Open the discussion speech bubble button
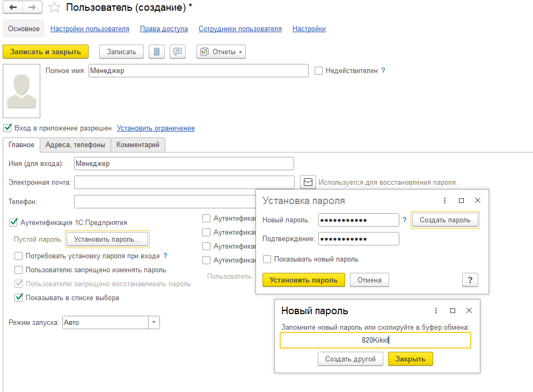Image resolution: width=533 pixels, height=392 pixels. click(x=178, y=52)
